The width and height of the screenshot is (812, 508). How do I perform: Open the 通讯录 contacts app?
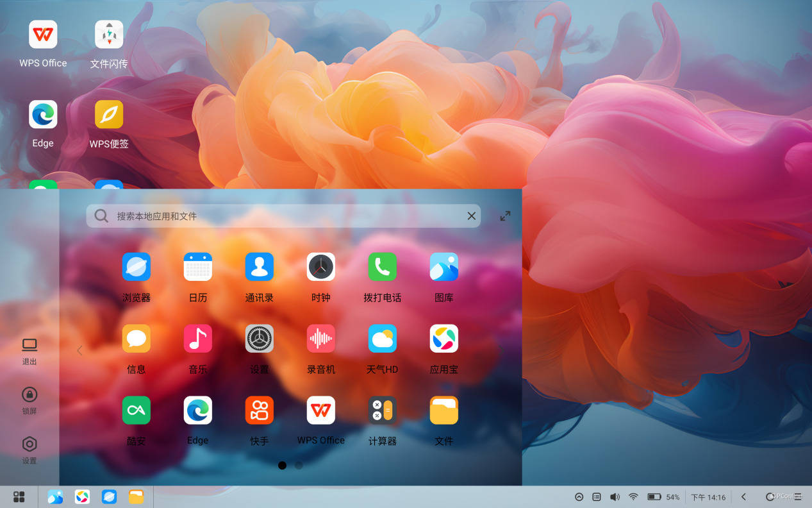pyautogui.click(x=259, y=267)
